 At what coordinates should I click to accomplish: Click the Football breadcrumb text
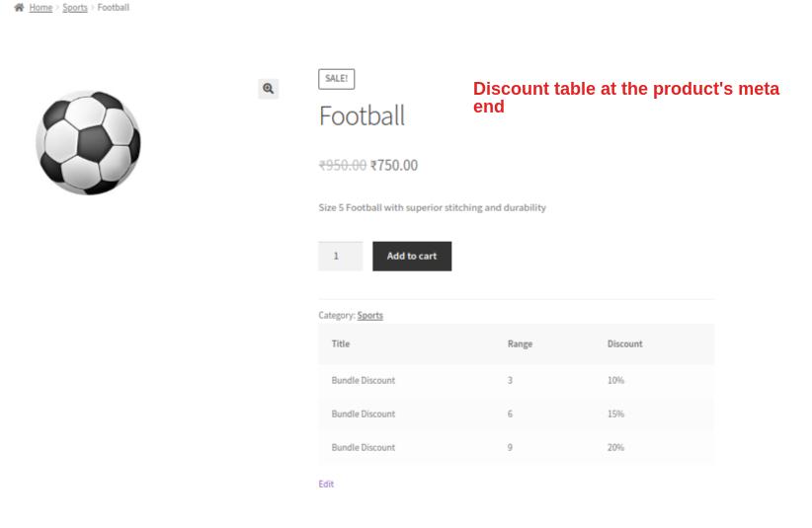tap(114, 7)
